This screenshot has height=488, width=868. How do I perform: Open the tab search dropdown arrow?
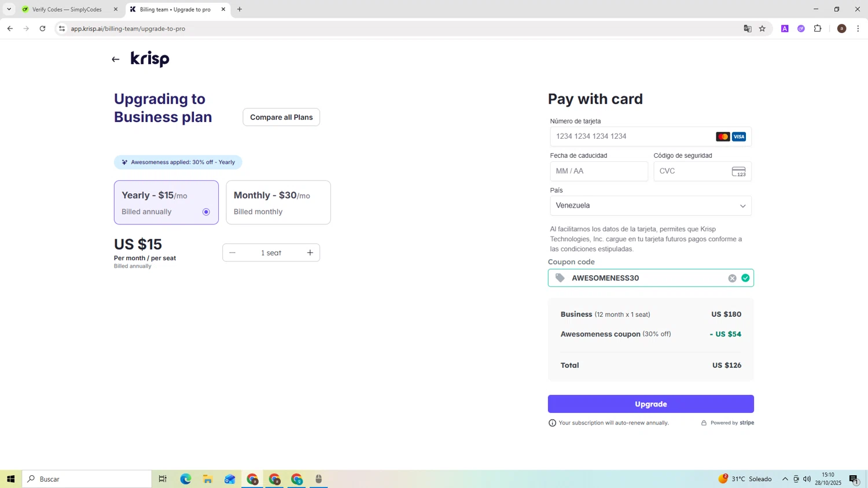point(9,9)
